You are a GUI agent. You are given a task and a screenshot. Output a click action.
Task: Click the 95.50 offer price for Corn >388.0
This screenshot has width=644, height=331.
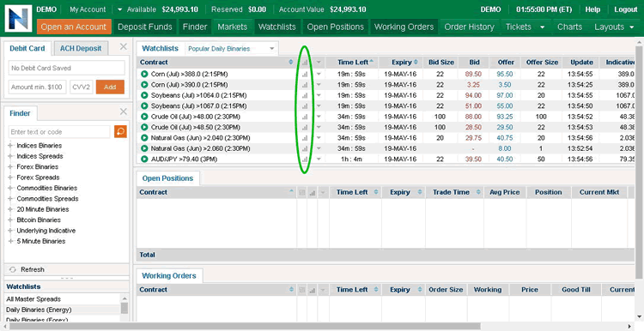504,75
